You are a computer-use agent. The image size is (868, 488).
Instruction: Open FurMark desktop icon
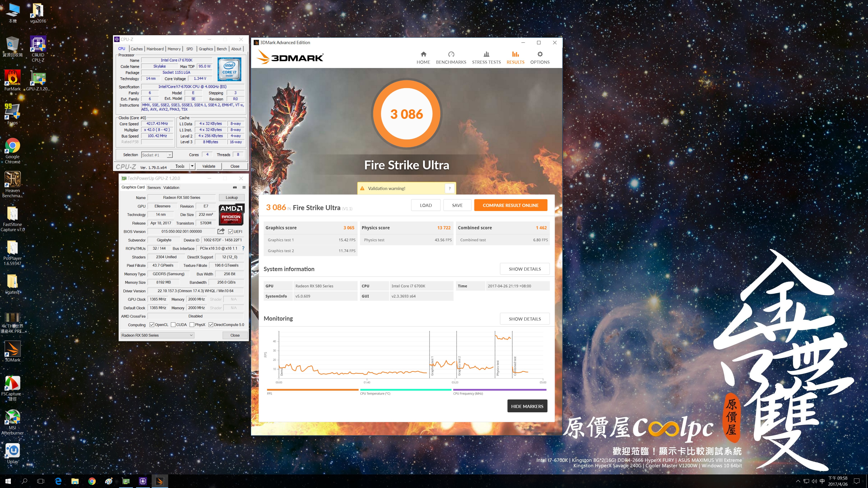point(12,80)
